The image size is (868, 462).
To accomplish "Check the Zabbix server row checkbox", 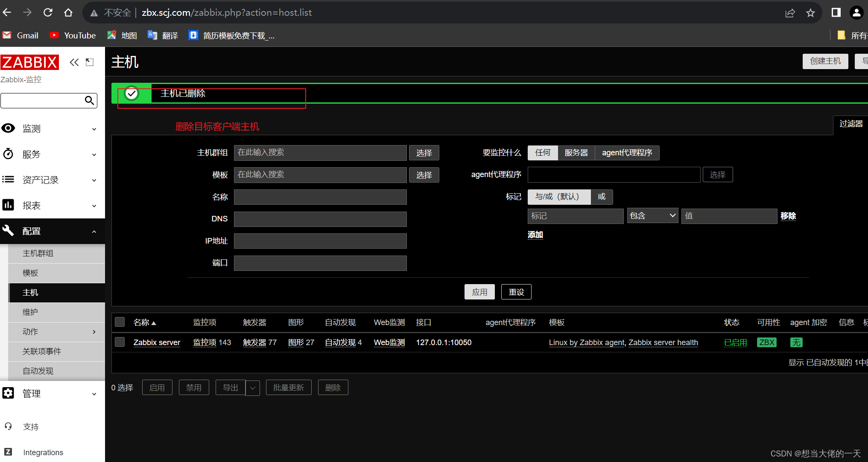I will (120, 342).
